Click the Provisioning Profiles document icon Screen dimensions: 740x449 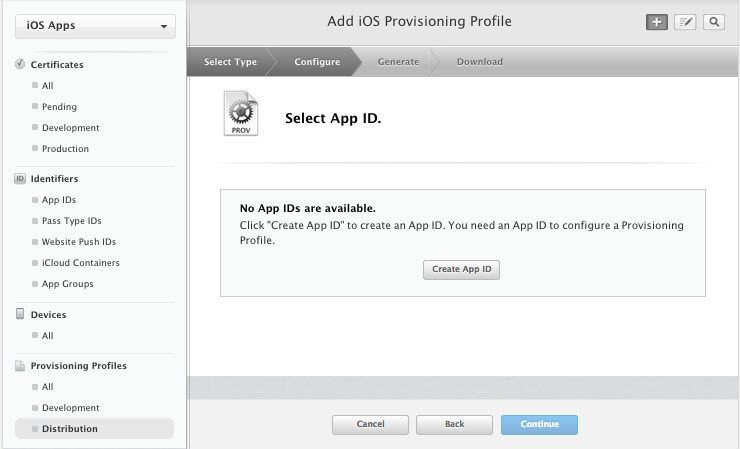point(20,365)
